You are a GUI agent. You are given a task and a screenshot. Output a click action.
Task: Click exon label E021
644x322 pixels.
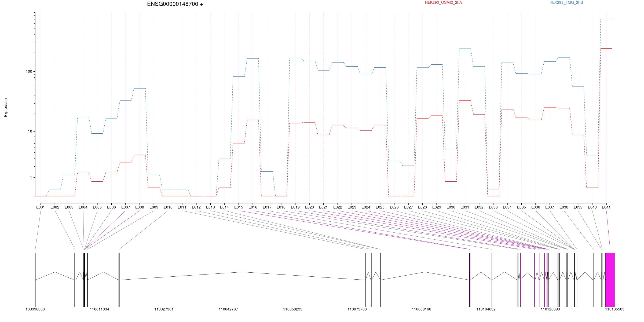coord(323,207)
